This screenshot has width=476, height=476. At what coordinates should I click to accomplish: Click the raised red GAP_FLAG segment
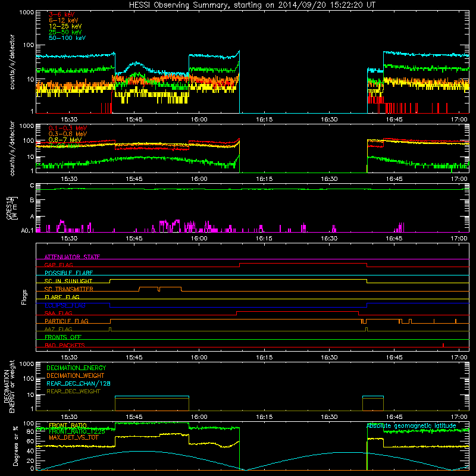pyautogui.click(x=303, y=264)
